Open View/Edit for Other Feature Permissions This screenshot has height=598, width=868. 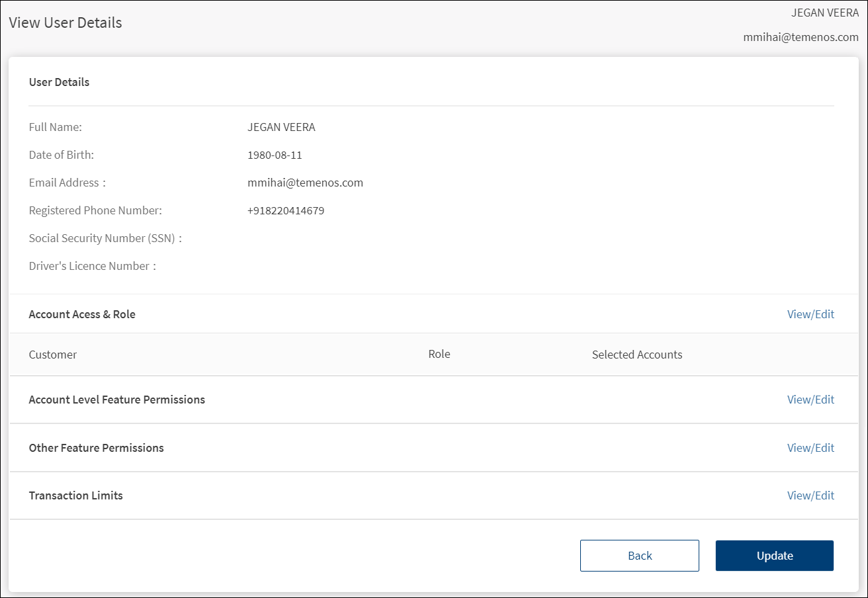coord(810,448)
